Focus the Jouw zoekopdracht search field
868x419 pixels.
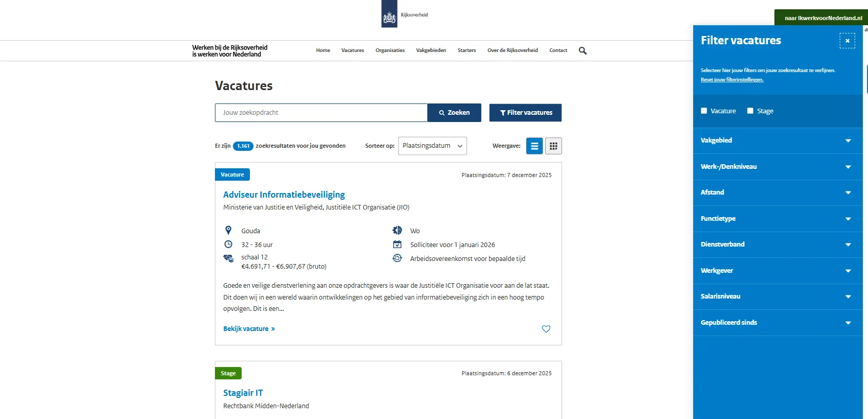pyautogui.click(x=321, y=113)
